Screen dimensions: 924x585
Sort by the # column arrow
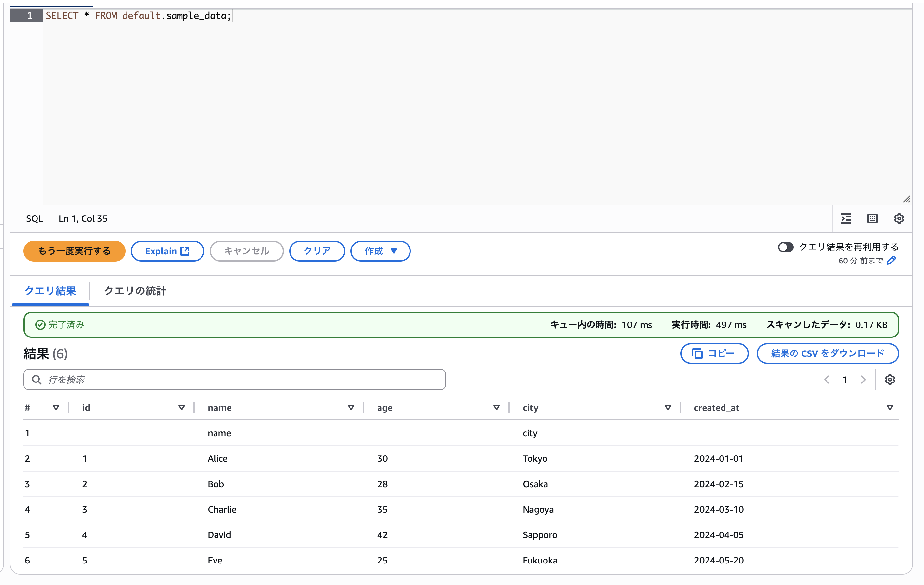(x=56, y=408)
